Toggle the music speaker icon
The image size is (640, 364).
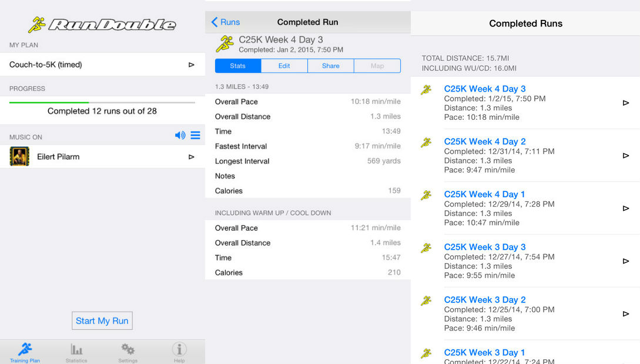click(180, 136)
